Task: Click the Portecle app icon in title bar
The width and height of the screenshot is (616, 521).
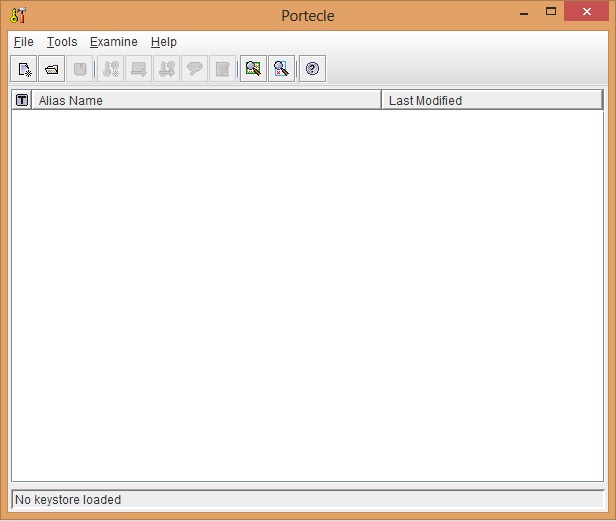Action: (18, 15)
